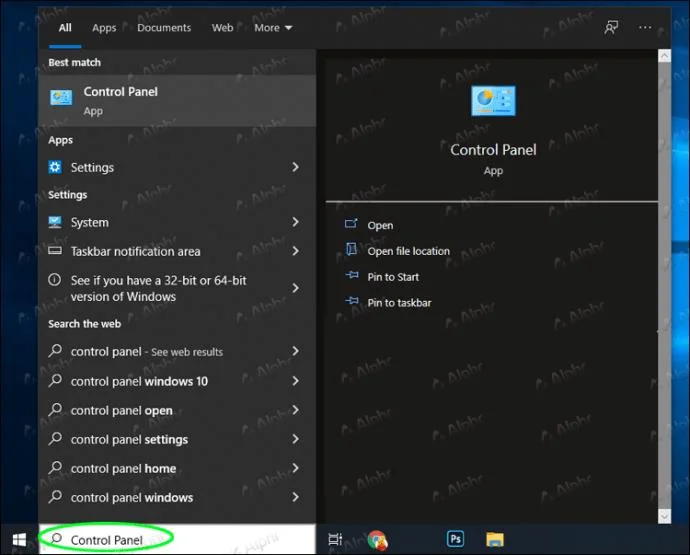
Task: Select control panel windows 10 suggestion
Action: (x=176, y=381)
